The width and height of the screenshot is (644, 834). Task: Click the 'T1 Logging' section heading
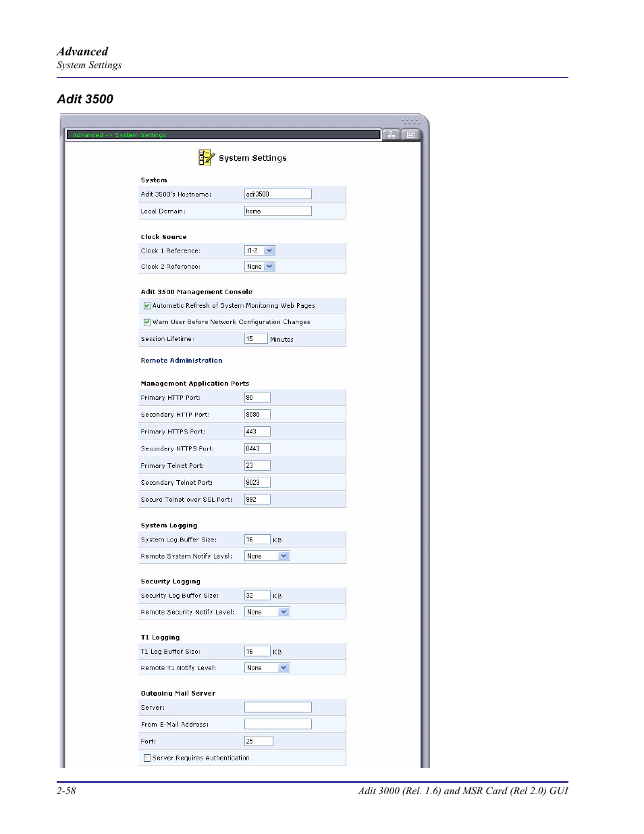click(160, 637)
